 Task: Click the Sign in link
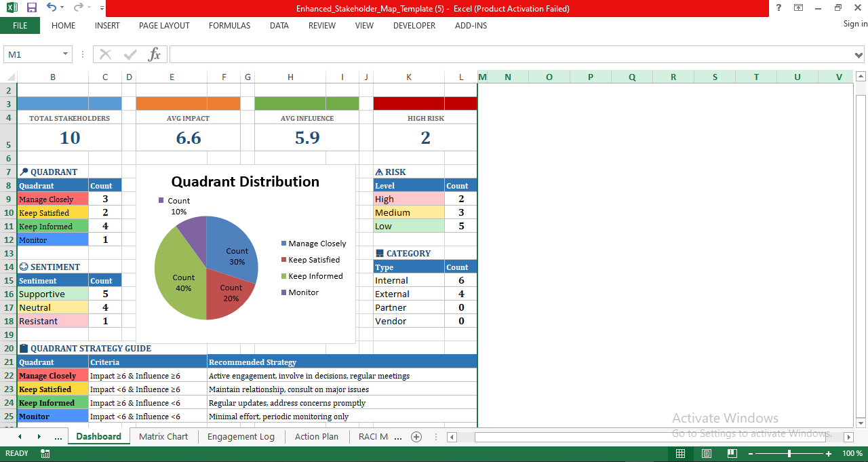[x=855, y=24]
